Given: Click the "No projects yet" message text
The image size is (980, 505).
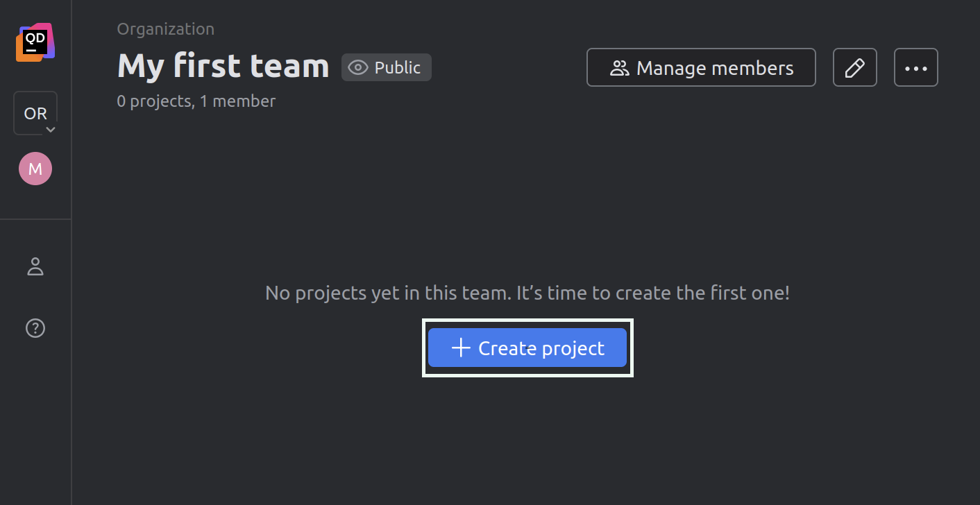Looking at the screenshot, I should click(527, 293).
